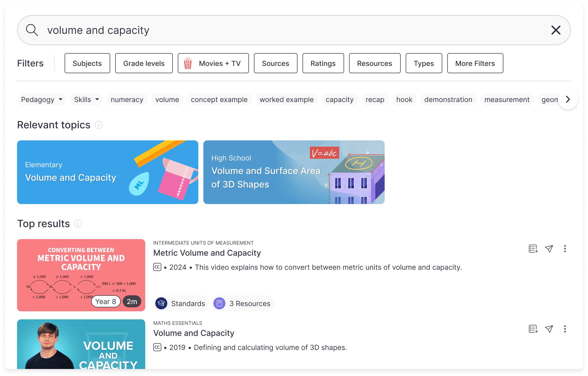588x376 pixels.
Task: Open More Filters options
Action: 475,63
